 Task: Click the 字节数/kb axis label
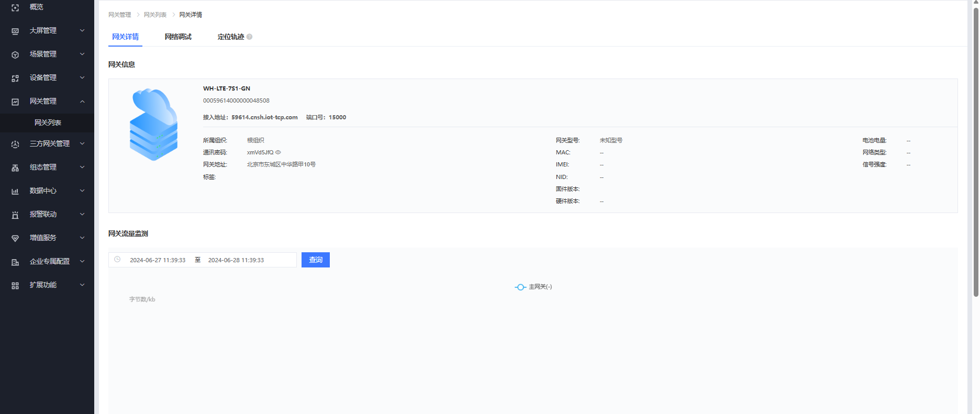[x=142, y=299]
